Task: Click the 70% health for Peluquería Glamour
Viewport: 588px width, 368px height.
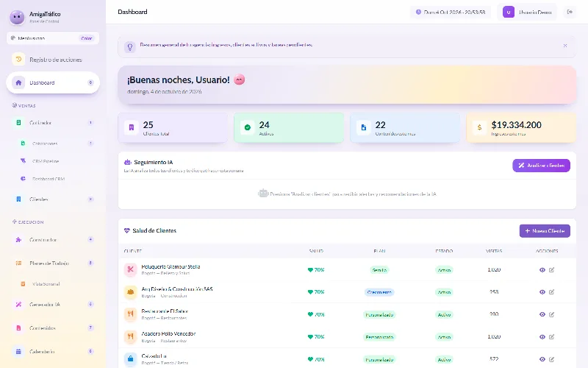Action: [x=316, y=269]
